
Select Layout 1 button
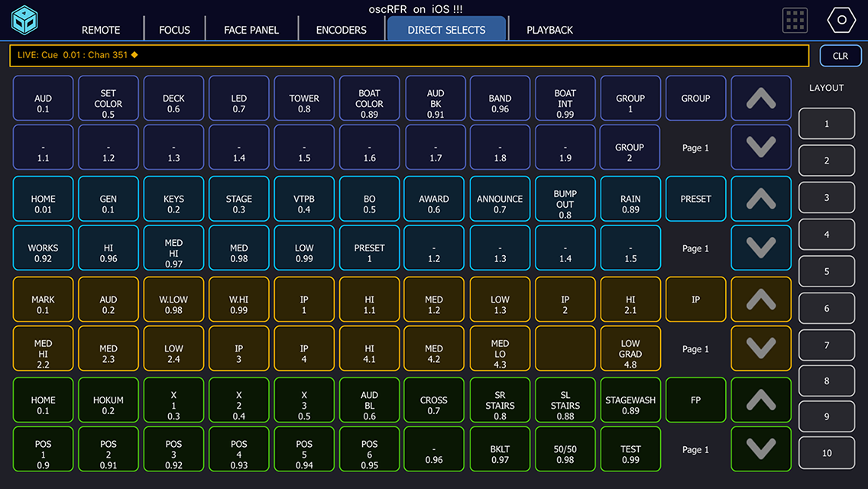pos(827,124)
